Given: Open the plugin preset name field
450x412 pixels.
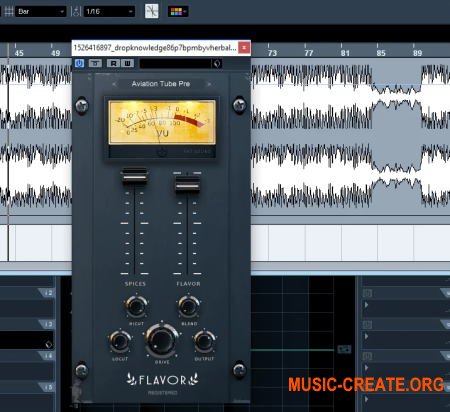Looking at the screenshot, I should (175, 64).
